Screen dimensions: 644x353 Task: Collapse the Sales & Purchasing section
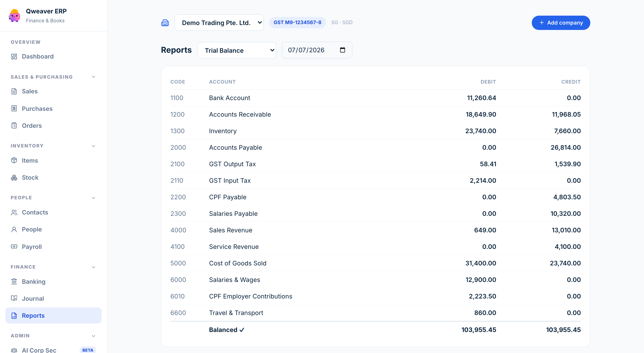tap(93, 77)
